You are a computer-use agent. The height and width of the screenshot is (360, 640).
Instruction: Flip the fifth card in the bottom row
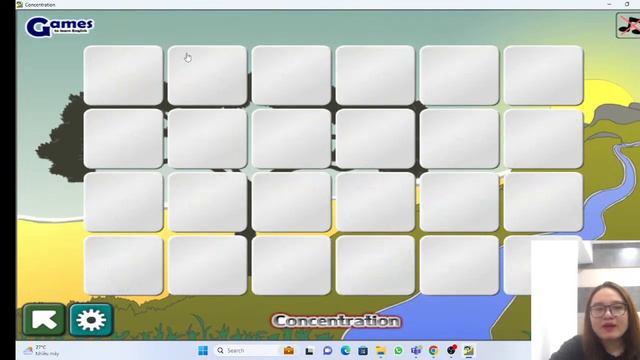pos(460,265)
